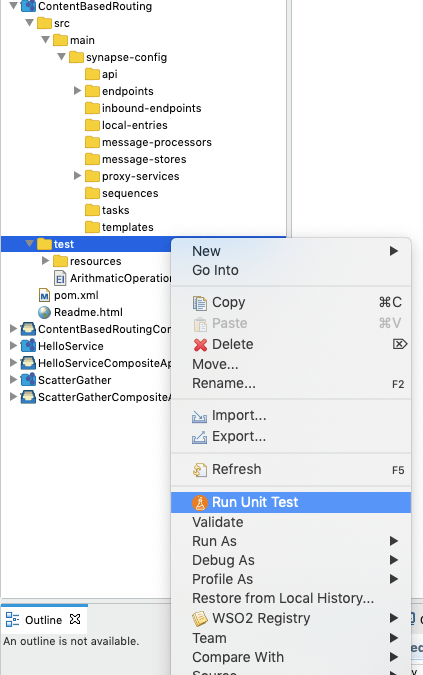Choose Restore from Local History...

point(291,598)
